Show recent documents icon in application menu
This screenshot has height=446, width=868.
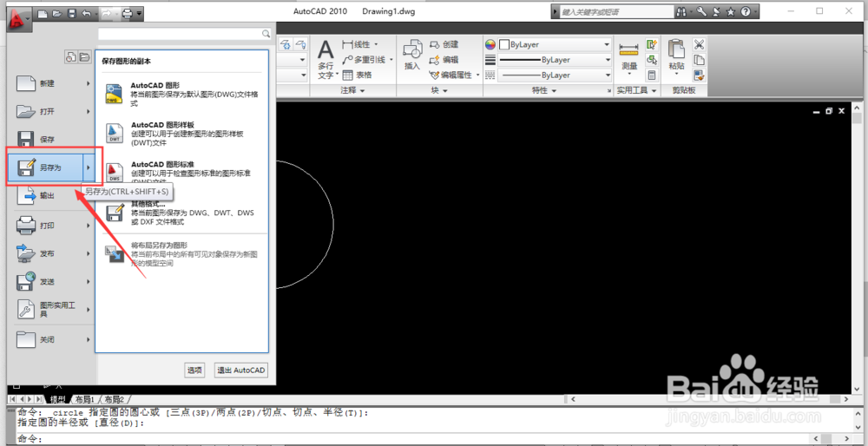coord(71,56)
